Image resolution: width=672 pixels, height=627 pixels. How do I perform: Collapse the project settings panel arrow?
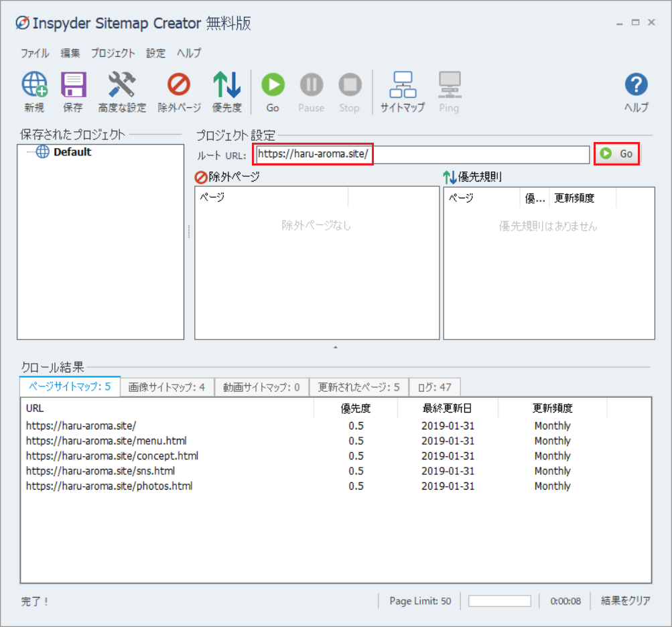pos(335,347)
